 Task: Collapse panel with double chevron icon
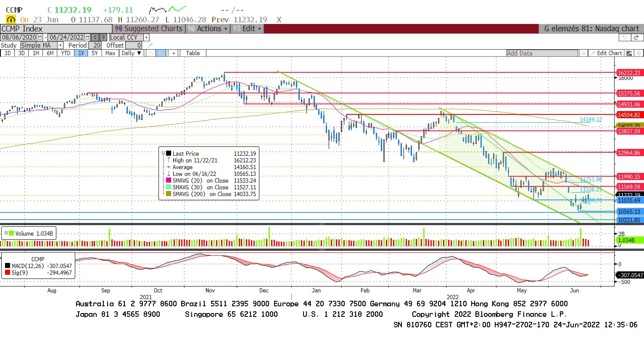583,53
